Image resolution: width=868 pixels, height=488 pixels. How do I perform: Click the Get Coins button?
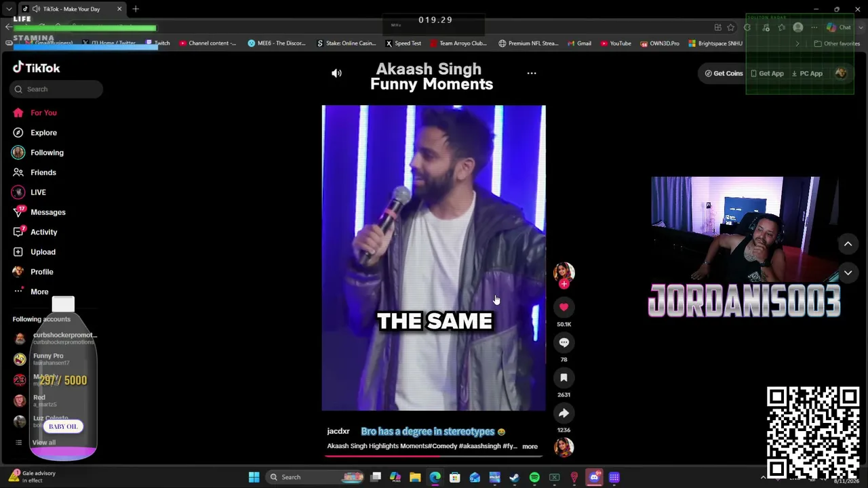pos(724,73)
